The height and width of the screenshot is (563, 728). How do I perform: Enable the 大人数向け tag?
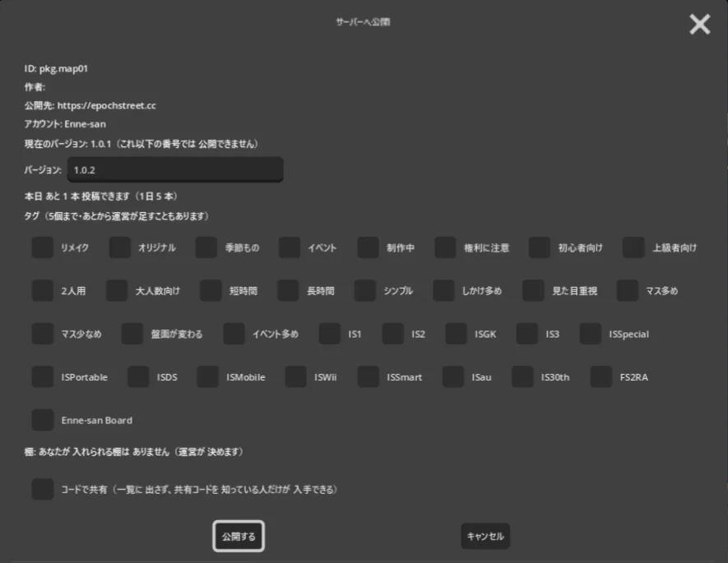click(117, 291)
